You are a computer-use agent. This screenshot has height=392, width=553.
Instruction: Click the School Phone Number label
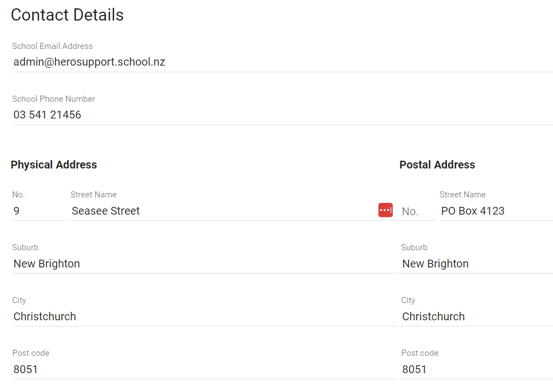53,99
